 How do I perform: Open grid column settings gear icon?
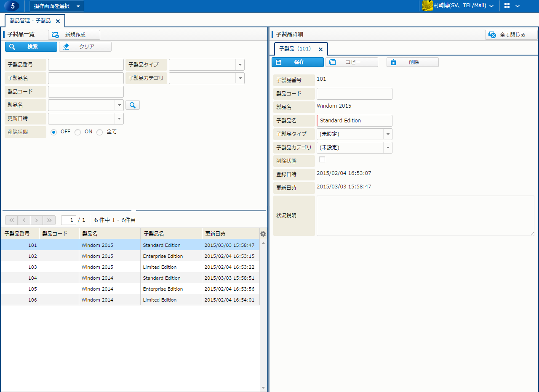263,234
